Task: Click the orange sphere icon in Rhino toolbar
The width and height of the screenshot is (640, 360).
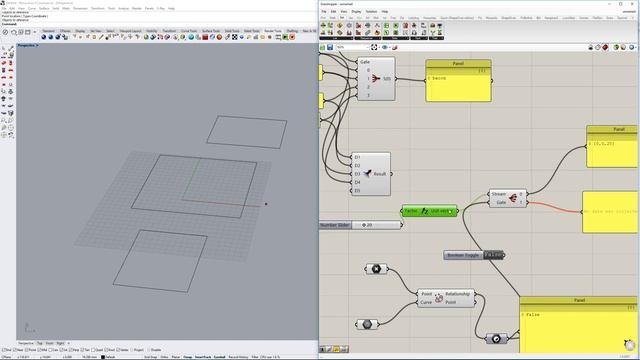Action: [x=219, y=37]
